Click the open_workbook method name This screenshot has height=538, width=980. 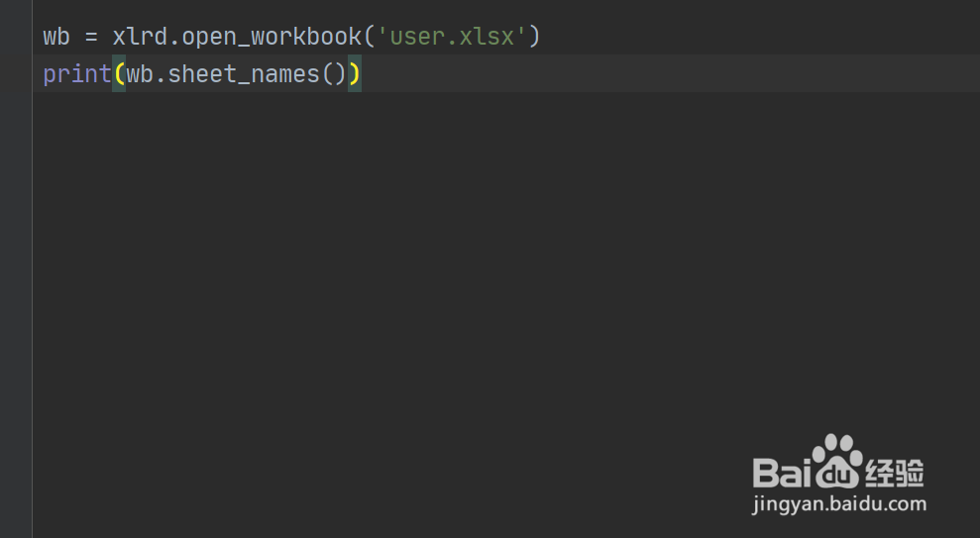tap(272, 37)
